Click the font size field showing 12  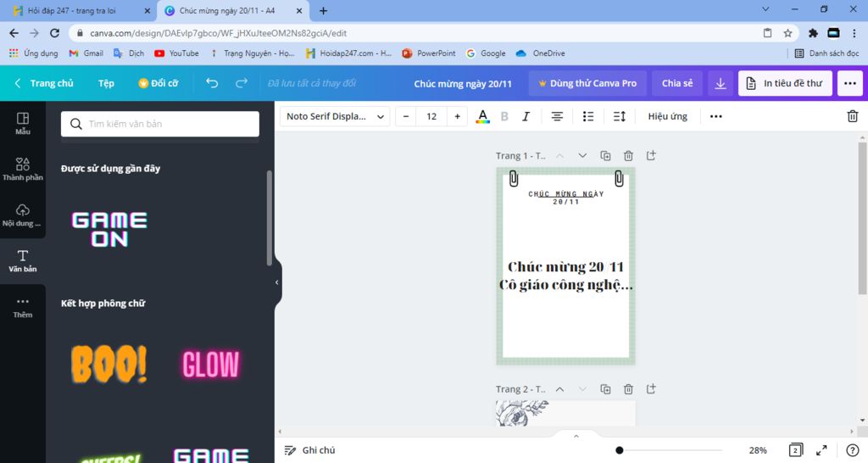(x=431, y=116)
